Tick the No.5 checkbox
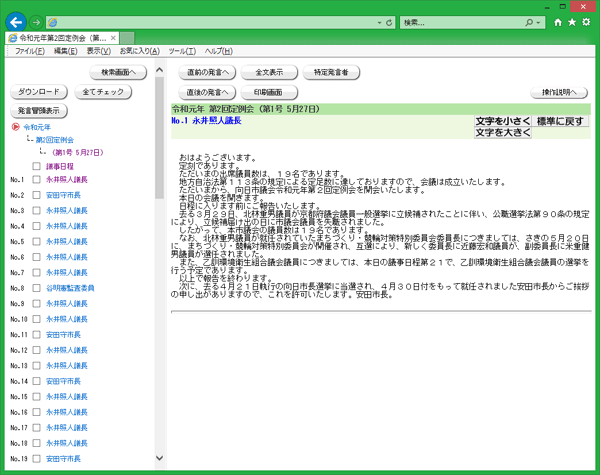600x475 pixels. 36,242
